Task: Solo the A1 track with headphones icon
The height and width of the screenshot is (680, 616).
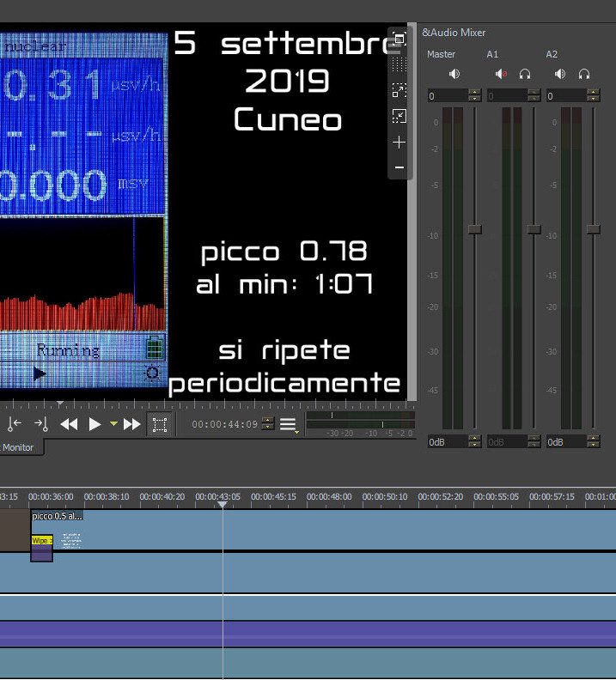Action: pos(525,74)
